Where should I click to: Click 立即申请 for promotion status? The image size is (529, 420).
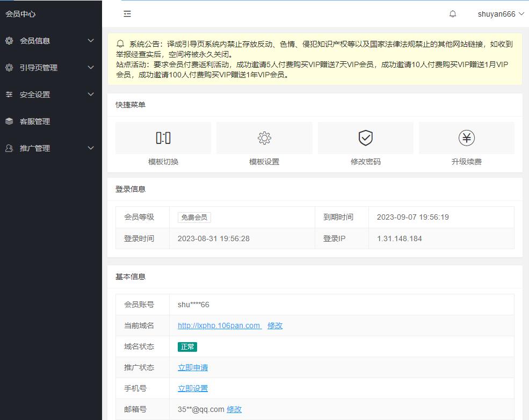coord(193,367)
